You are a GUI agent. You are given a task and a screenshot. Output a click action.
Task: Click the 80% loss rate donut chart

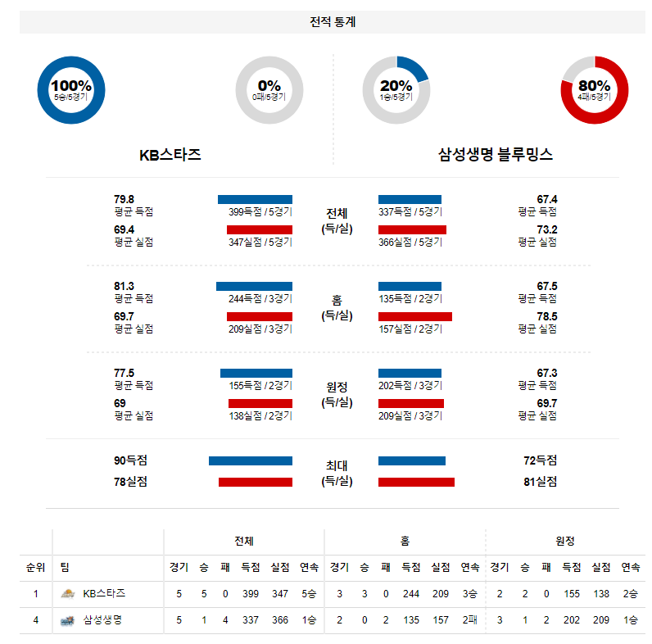tap(595, 90)
